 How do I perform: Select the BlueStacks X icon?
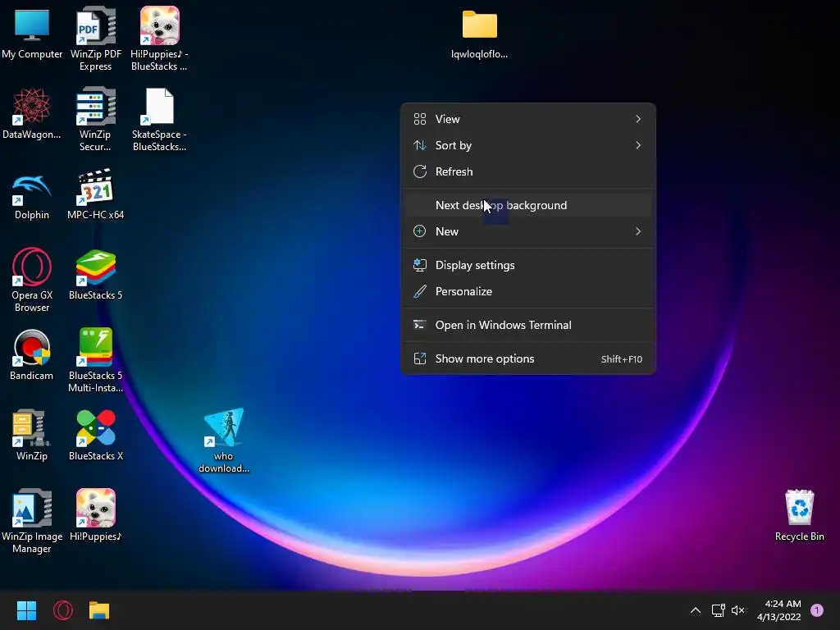[95, 435]
